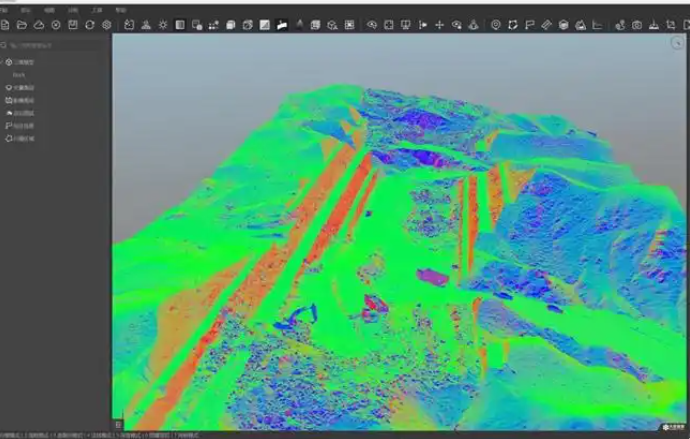Open the first menu in the menu bar
This screenshot has height=439, width=690.
4,10
